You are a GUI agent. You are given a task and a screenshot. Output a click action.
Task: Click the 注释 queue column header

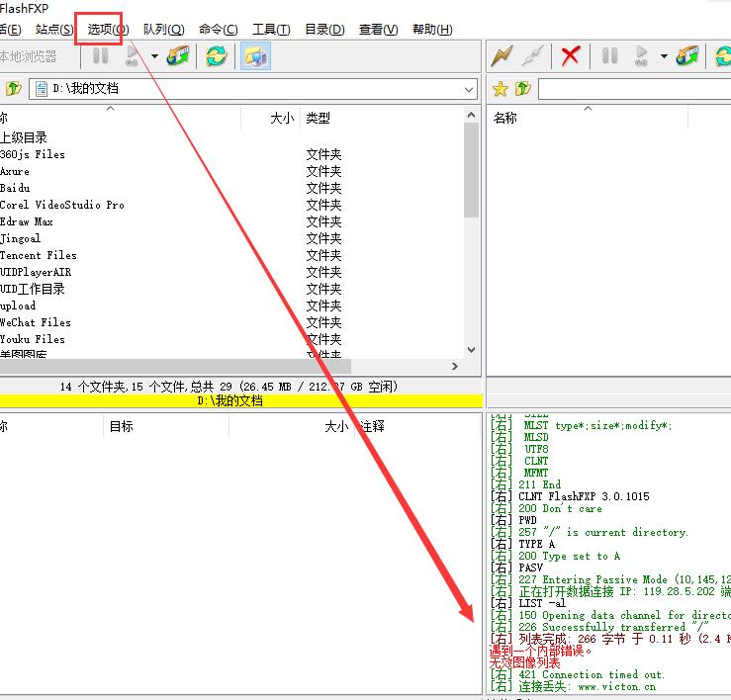(x=372, y=426)
